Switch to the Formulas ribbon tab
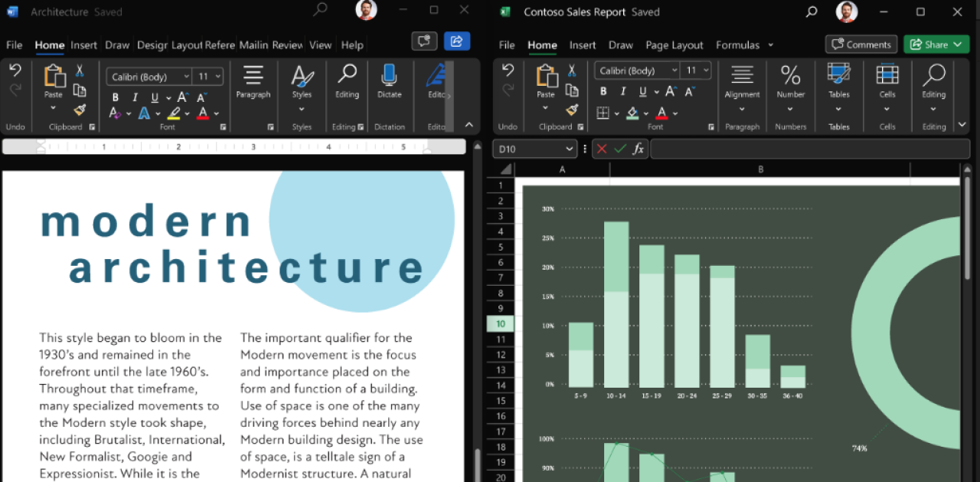The width and height of the screenshot is (980, 482). click(736, 45)
